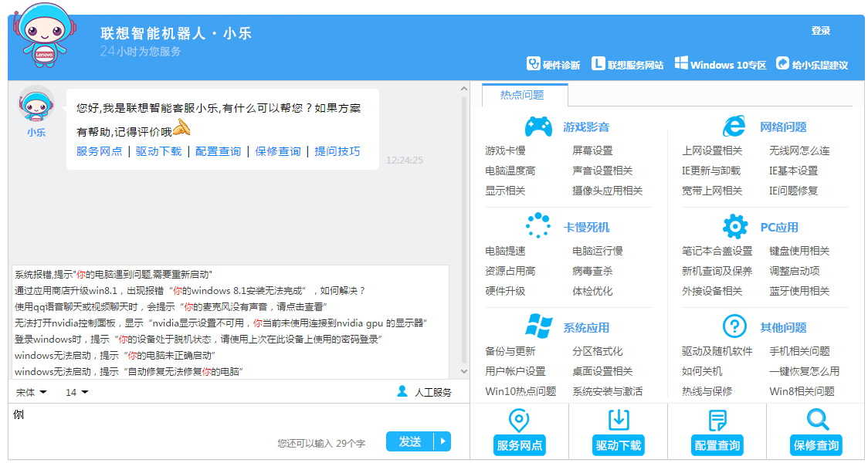Open the 驱动下载 link in chat message
Screen dimensions: 868x463
tap(159, 151)
